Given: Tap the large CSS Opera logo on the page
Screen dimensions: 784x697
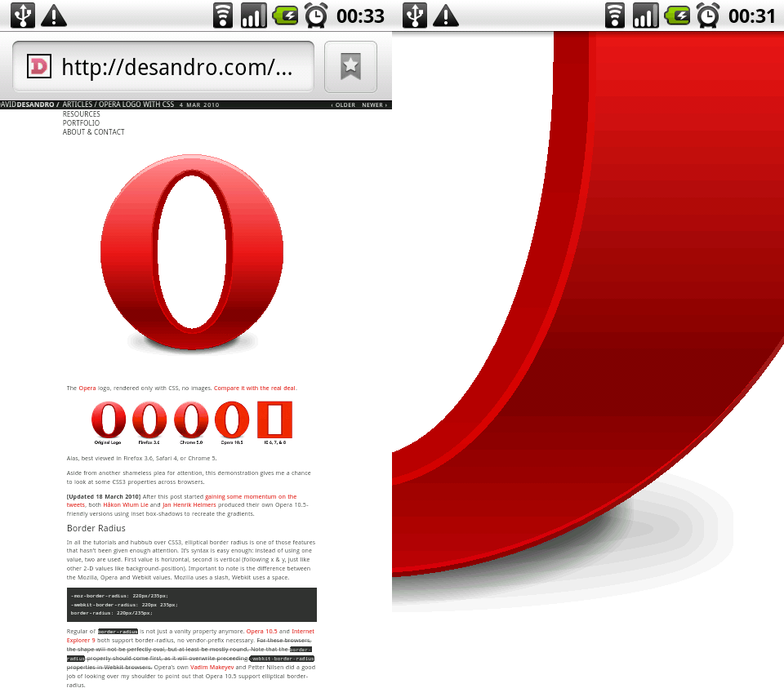Looking at the screenshot, I should [192, 252].
